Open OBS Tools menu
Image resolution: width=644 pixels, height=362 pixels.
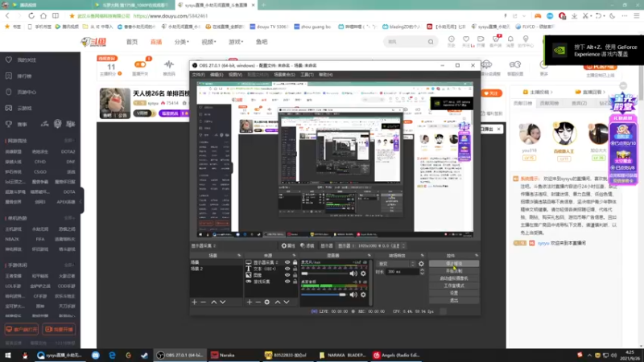point(307,75)
